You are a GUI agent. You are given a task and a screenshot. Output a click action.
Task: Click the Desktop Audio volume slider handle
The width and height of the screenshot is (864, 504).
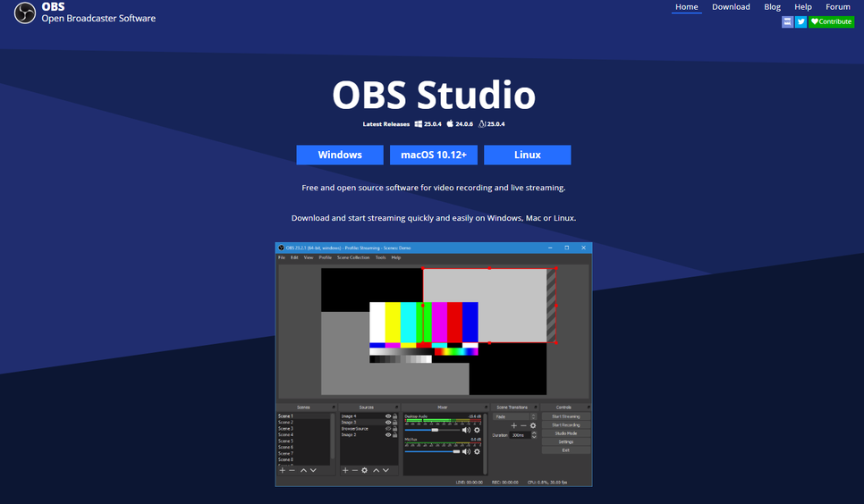click(435, 430)
